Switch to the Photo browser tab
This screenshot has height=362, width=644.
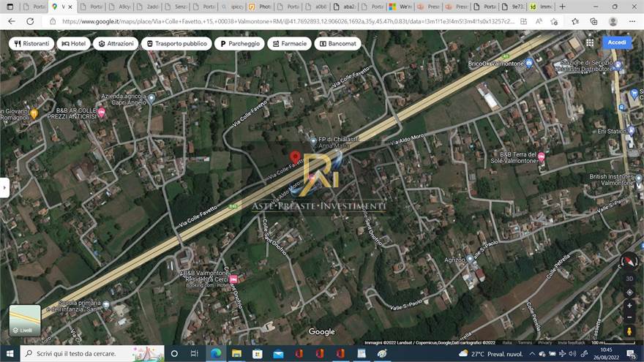pos(260,7)
